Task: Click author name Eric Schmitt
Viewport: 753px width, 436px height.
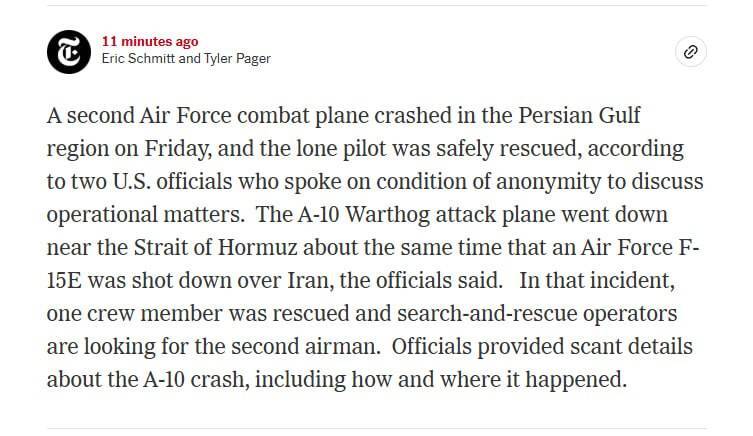Action: [x=138, y=58]
